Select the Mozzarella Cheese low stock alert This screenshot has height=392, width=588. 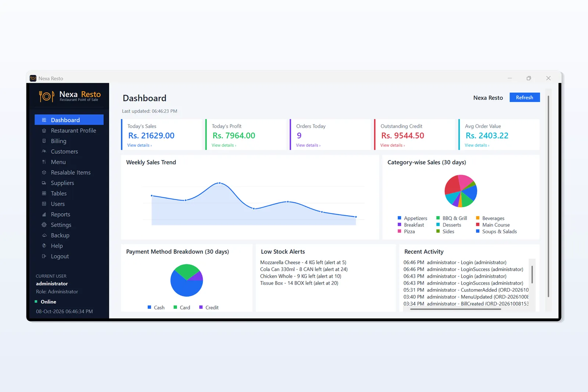click(303, 262)
